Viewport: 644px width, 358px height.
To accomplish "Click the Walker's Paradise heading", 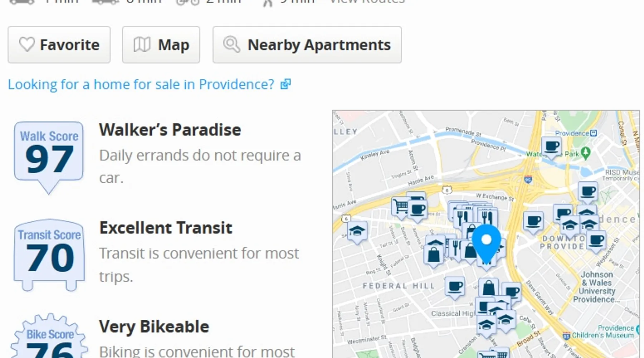I will coord(170,130).
